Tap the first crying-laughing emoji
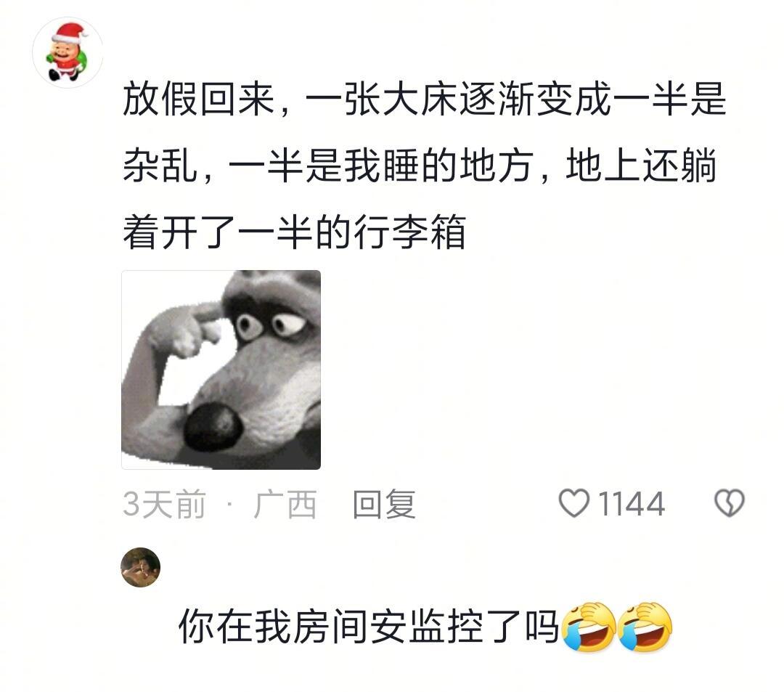 pos(589,627)
